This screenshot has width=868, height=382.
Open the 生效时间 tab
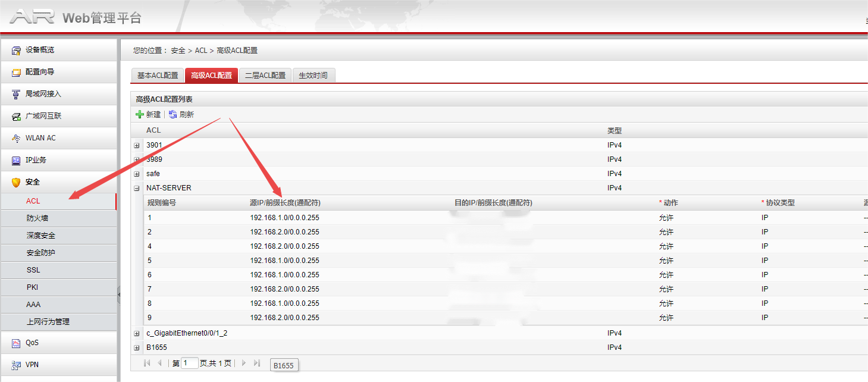[314, 76]
